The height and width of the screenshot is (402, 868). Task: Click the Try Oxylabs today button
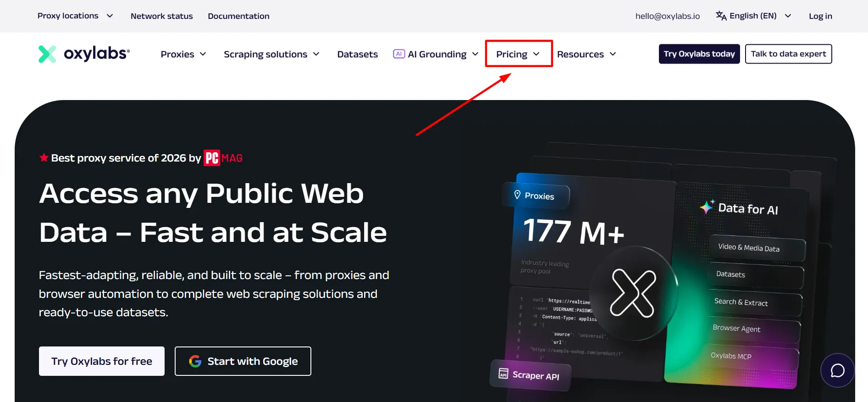(x=699, y=54)
